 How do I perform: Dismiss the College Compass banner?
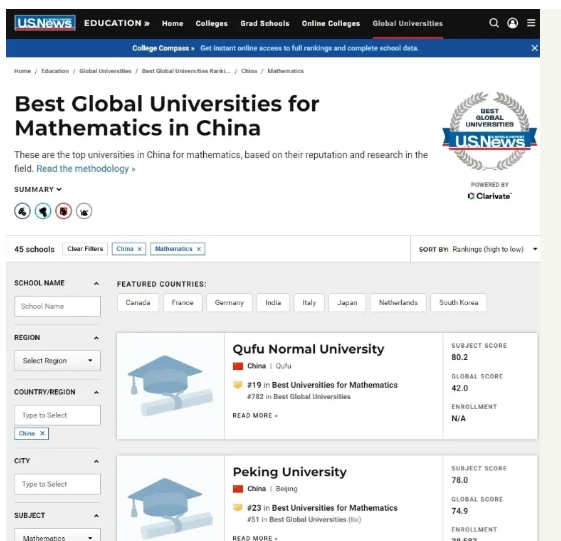click(534, 48)
